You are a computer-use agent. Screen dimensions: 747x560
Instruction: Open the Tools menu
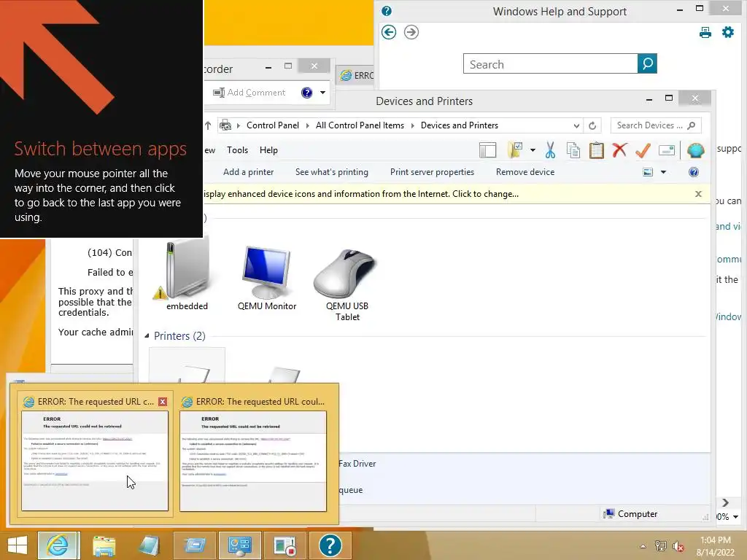[x=237, y=150]
